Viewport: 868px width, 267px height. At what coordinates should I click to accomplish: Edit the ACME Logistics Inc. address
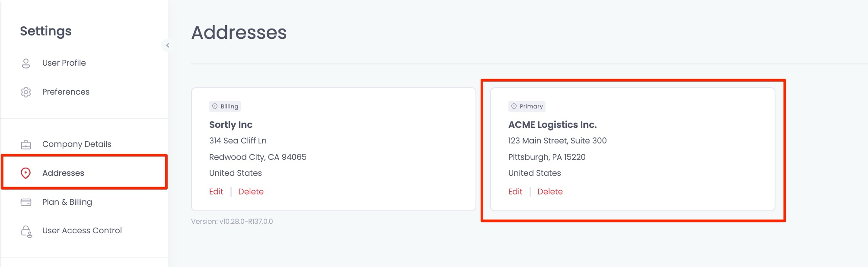point(515,191)
